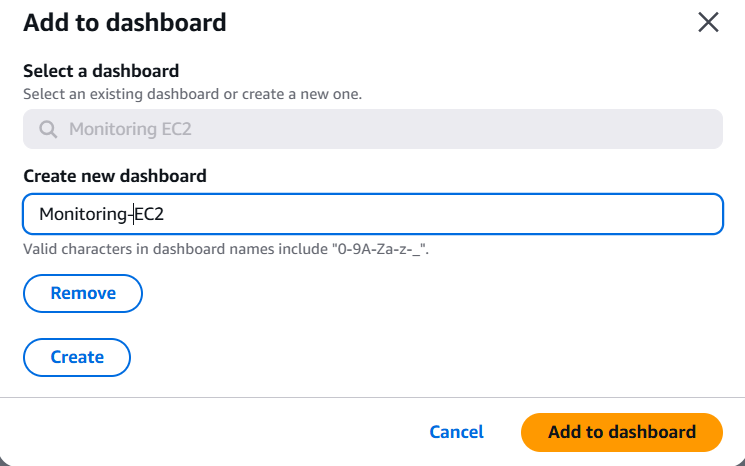Confirm with orange Add to dashboard button
The image size is (745, 466).
[621, 432]
